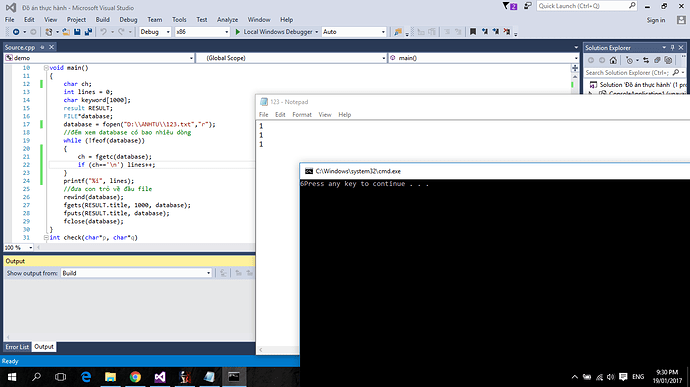Click the ENG language indicator
This screenshot has width=690, height=387.
tap(638, 377)
